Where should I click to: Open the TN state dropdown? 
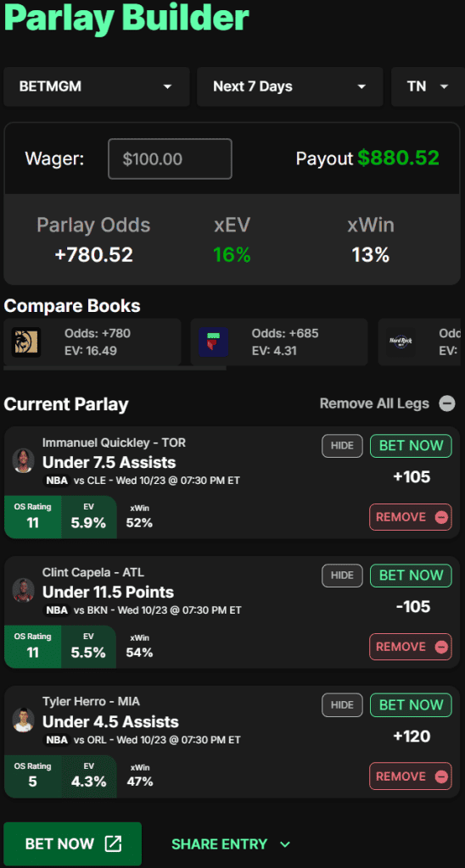[x=428, y=87]
